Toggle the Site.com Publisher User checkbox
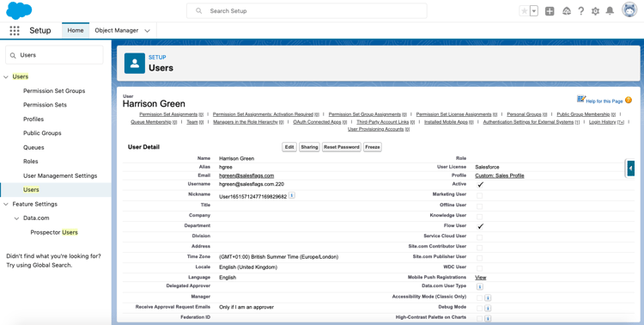Viewport: 644px width, 325px height. click(480, 258)
